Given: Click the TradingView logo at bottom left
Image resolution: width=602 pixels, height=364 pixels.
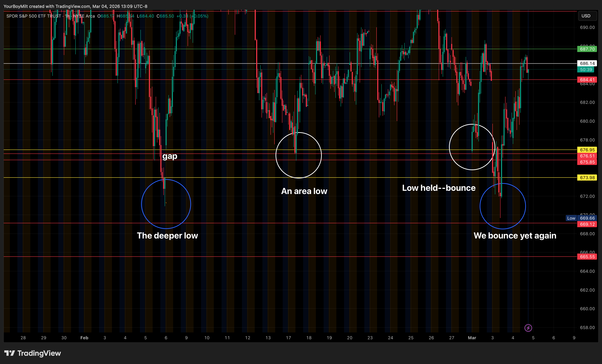Looking at the screenshot, I should [x=33, y=353].
